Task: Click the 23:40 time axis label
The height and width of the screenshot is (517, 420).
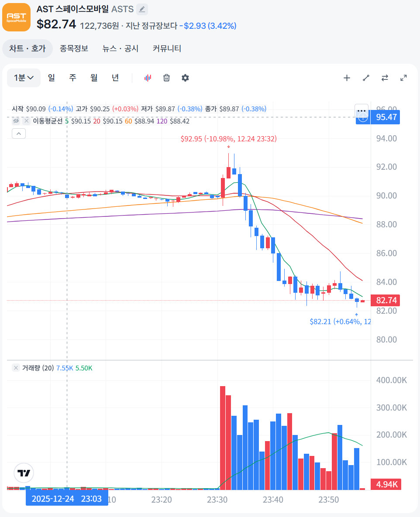Action: (273, 500)
